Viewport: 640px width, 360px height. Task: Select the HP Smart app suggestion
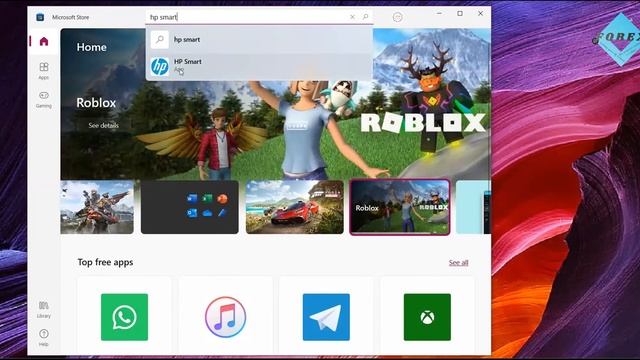(x=259, y=66)
